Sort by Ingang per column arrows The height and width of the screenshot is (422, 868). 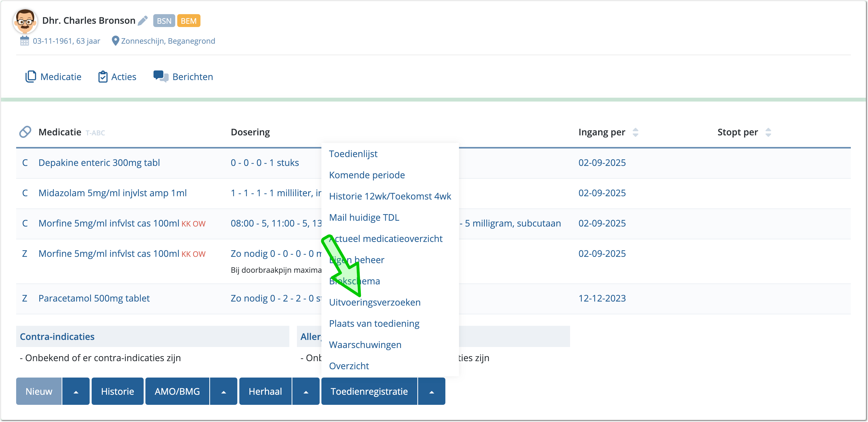coord(635,132)
